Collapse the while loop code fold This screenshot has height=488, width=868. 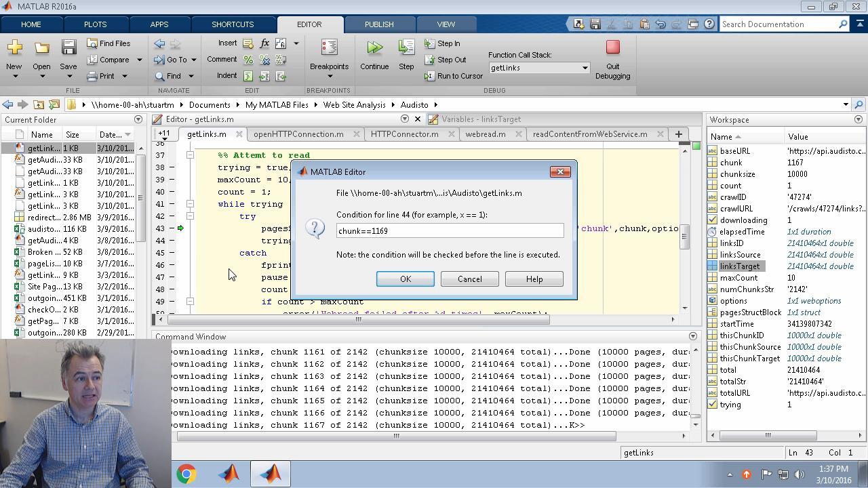pos(191,204)
